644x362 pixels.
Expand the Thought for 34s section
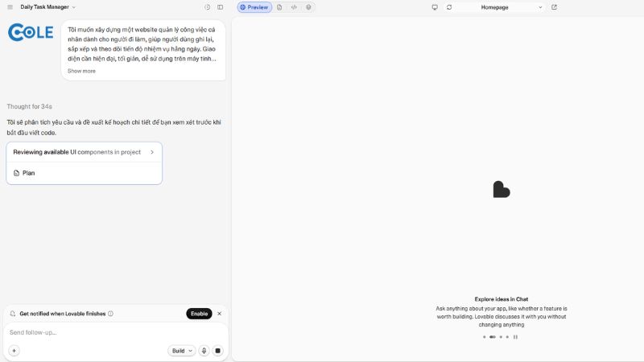[29, 106]
